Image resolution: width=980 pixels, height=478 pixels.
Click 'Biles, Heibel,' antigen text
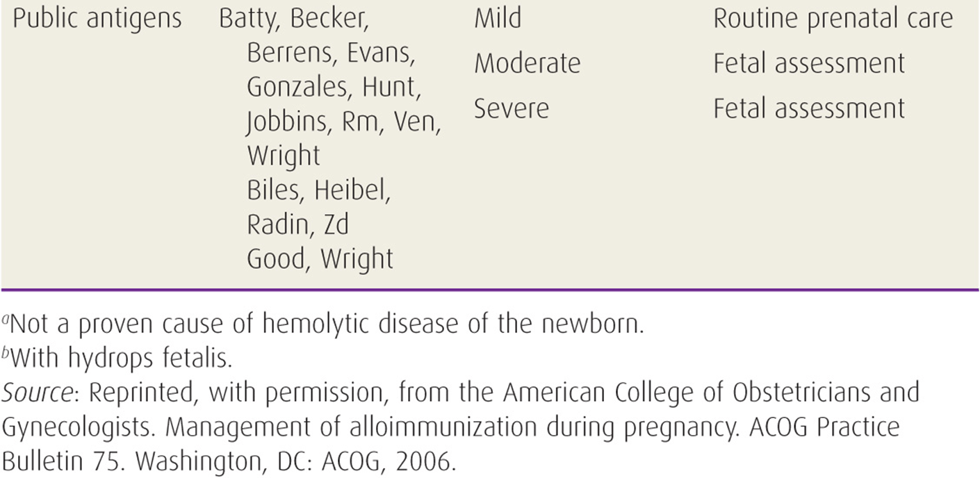(x=319, y=190)
